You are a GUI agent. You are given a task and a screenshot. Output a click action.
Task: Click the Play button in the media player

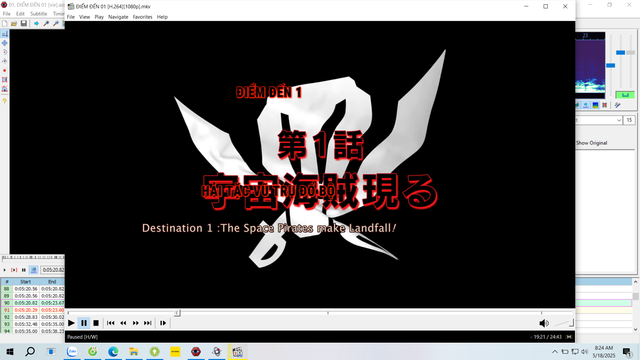coord(71,323)
